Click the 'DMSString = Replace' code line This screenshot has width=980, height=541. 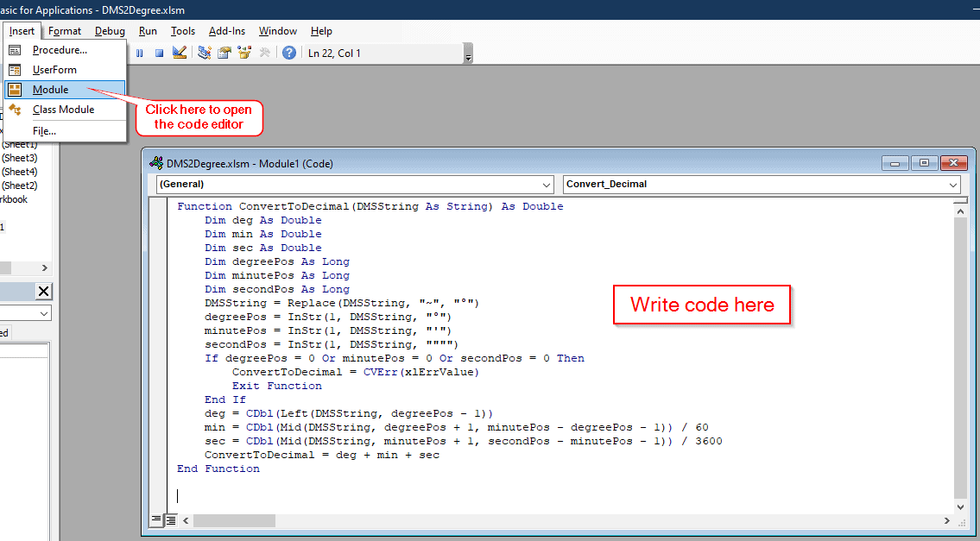[342, 303]
